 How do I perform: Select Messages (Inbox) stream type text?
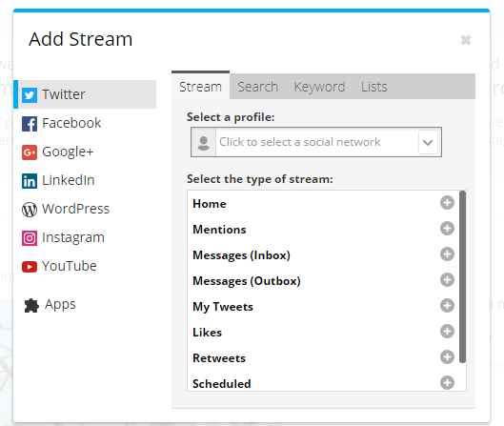pos(241,255)
